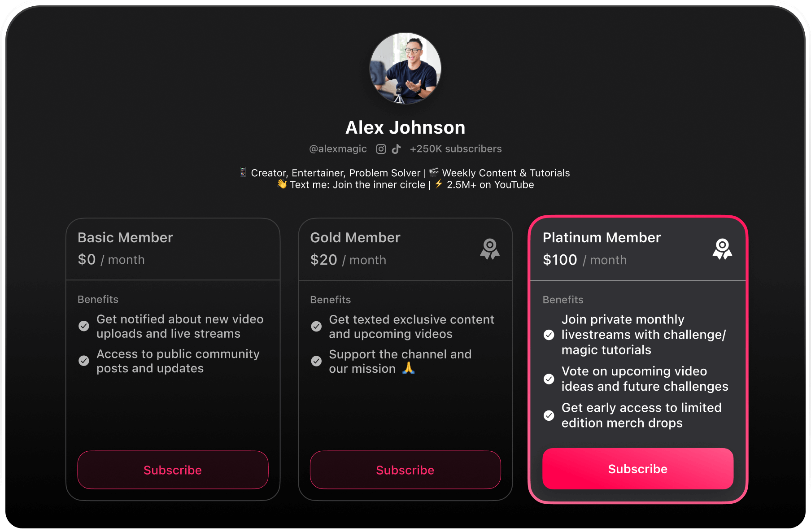Click checkmark for new video upload notifications

point(84,326)
